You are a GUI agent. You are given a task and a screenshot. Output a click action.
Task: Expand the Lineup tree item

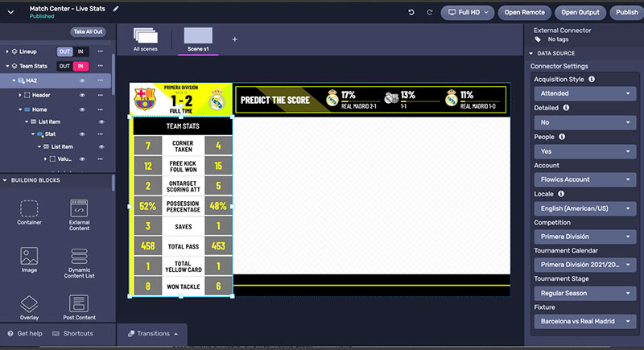point(7,51)
